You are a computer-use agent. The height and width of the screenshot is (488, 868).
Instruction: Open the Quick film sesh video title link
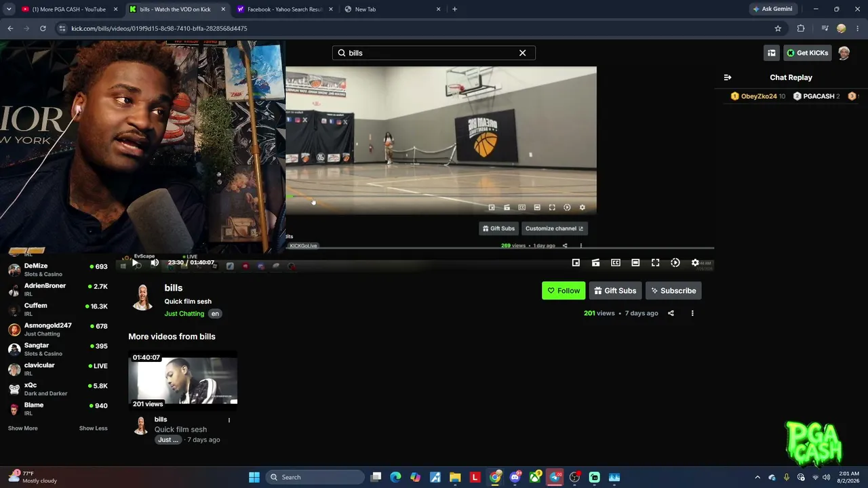[180, 430]
